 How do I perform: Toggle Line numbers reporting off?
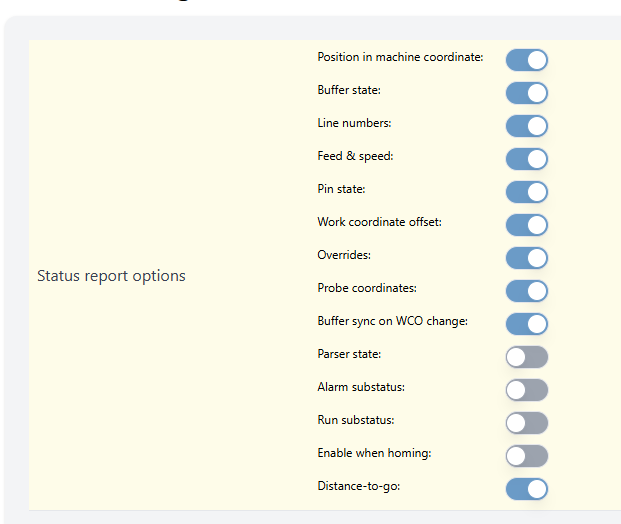(x=526, y=126)
